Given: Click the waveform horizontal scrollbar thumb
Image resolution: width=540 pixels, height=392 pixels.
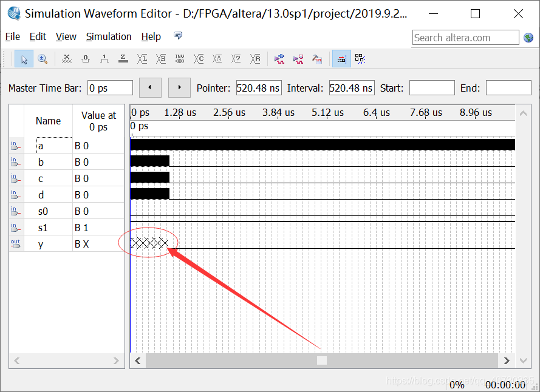Looking at the screenshot, I should pyautogui.click(x=322, y=360).
